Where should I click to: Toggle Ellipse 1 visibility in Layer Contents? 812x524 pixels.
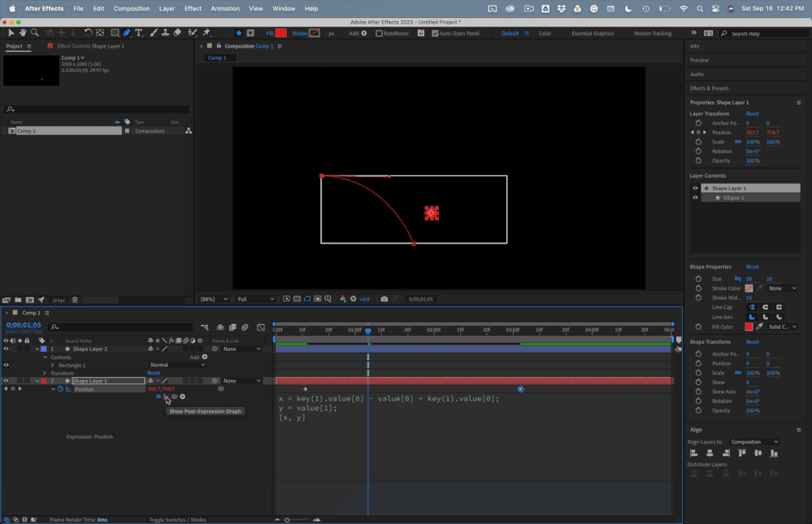coord(696,197)
